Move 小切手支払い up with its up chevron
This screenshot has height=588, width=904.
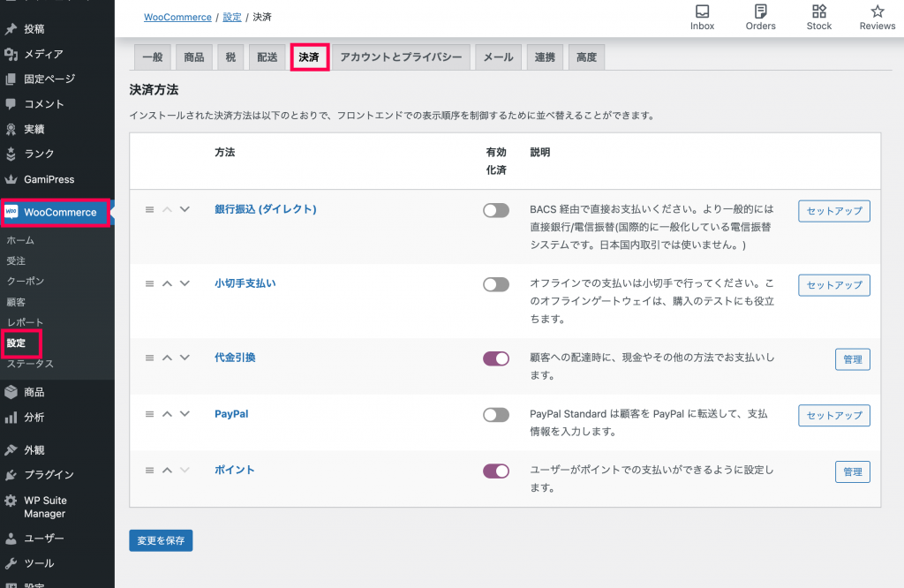coord(167,283)
